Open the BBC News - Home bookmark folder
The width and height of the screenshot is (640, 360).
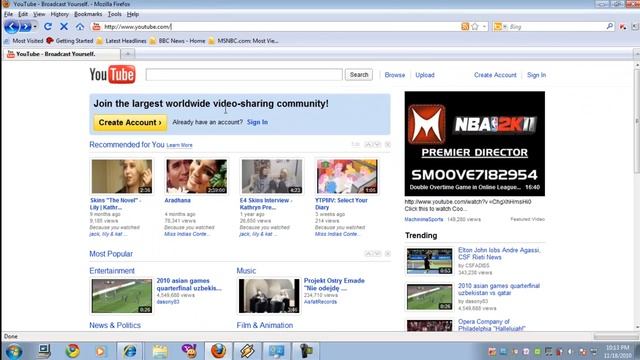(177, 41)
